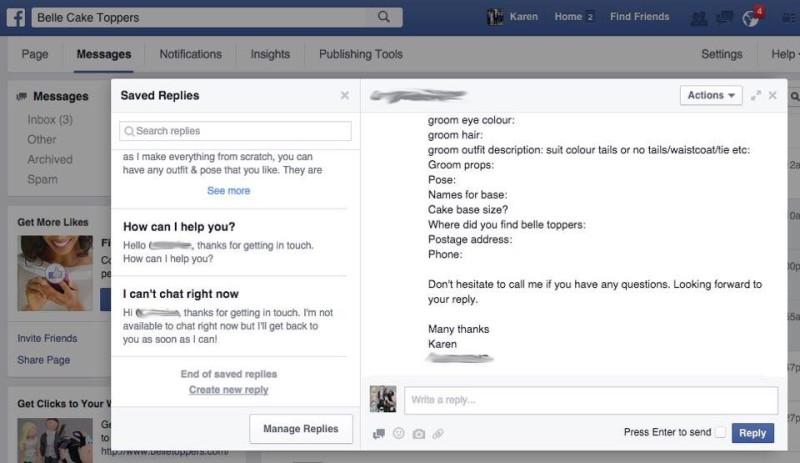Close the conversation window

coord(772,95)
